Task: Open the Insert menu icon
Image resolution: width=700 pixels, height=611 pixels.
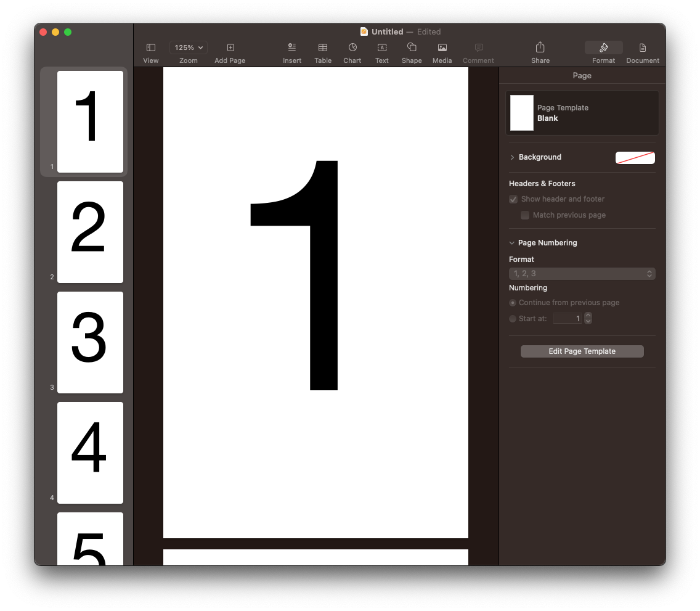Action: (292, 48)
